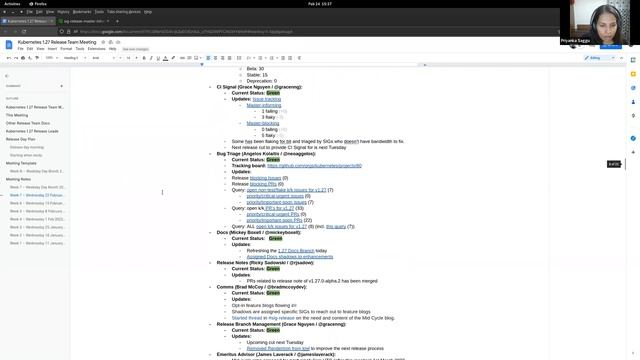Click the blue Share button
The image size is (640, 360).
(611, 46)
